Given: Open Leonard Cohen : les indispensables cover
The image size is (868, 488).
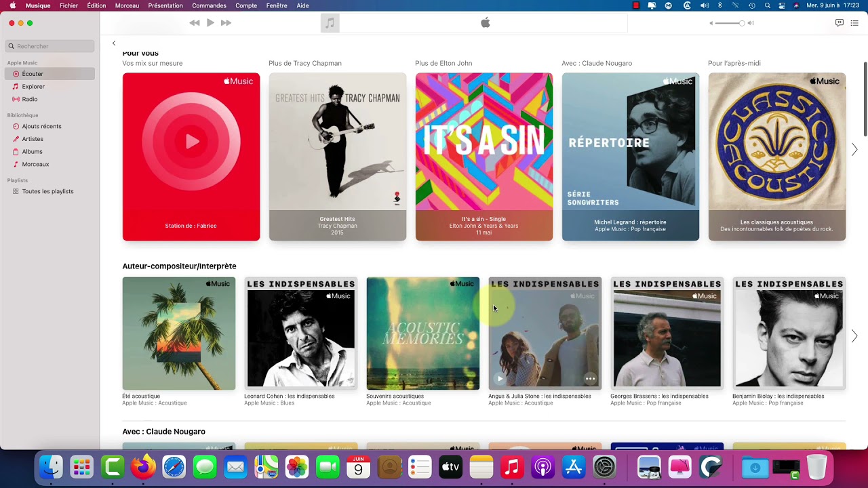Looking at the screenshot, I should pyautogui.click(x=301, y=333).
